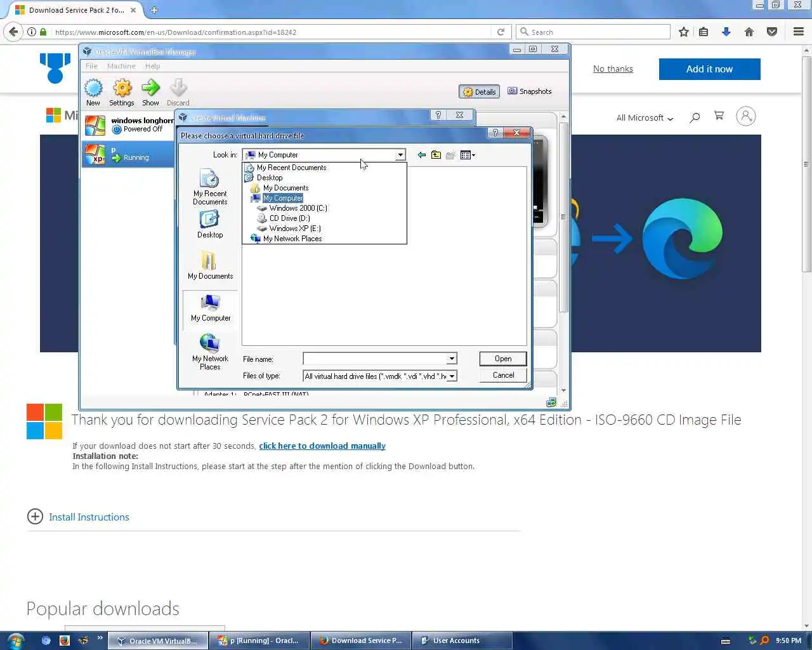The width and height of the screenshot is (812, 650).
Task: Click the 'click here to download manually' link
Action: tap(322, 446)
